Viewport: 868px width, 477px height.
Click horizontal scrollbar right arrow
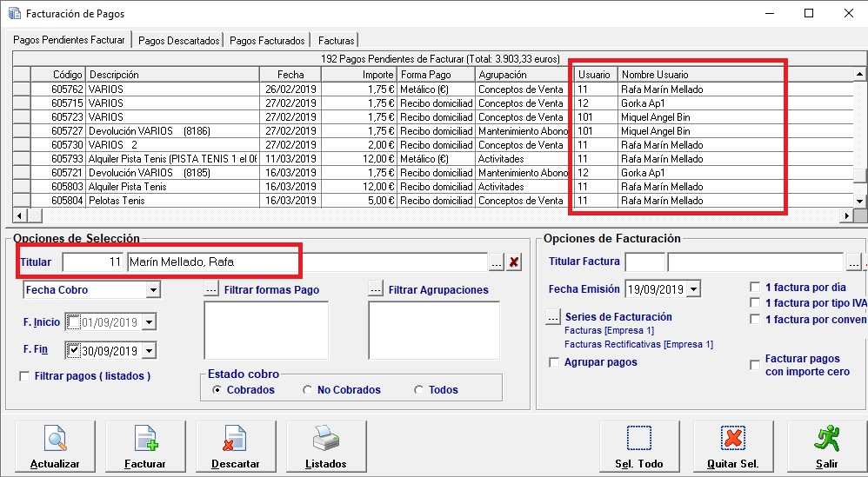pyautogui.click(x=846, y=215)
